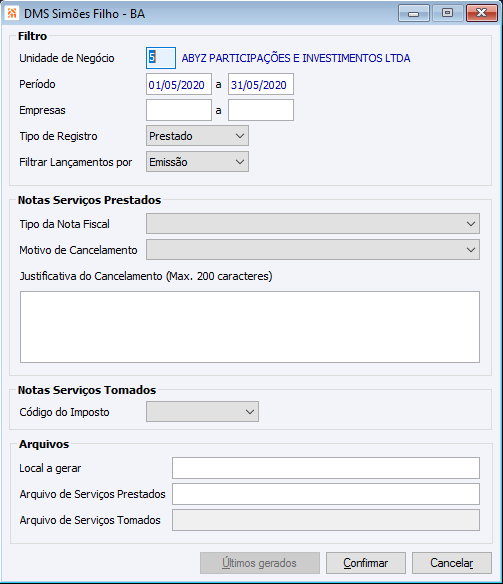This screenshot has width=503, height=584.
Task: Click the Últimos gerados button
Action: [260, 563]
